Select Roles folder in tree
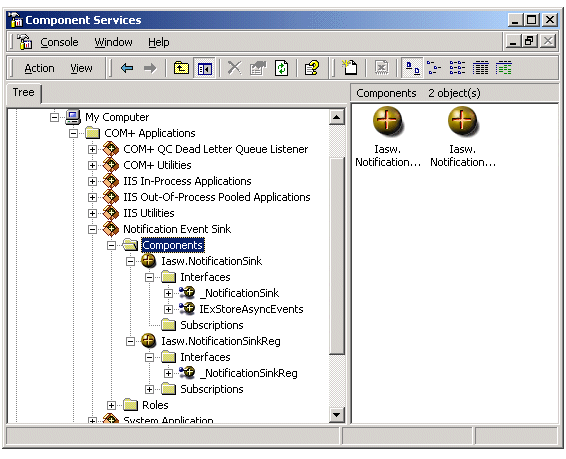 pyautogui.click(x=155, y=405)
